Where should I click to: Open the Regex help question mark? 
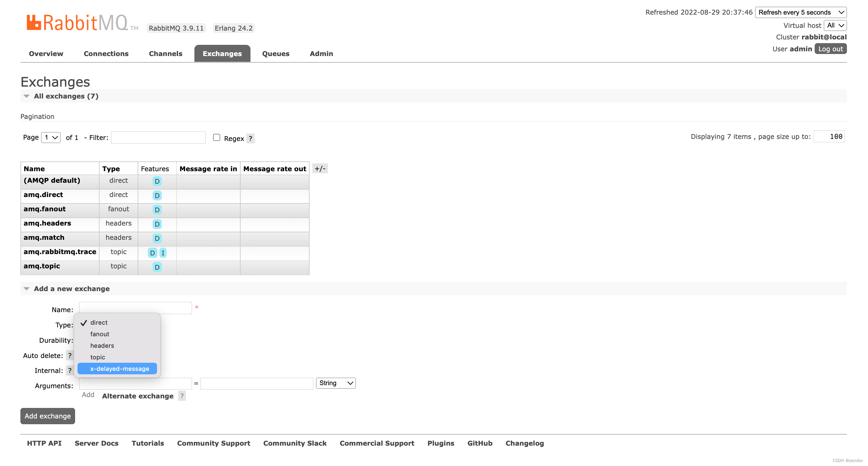tap(250, 138)
